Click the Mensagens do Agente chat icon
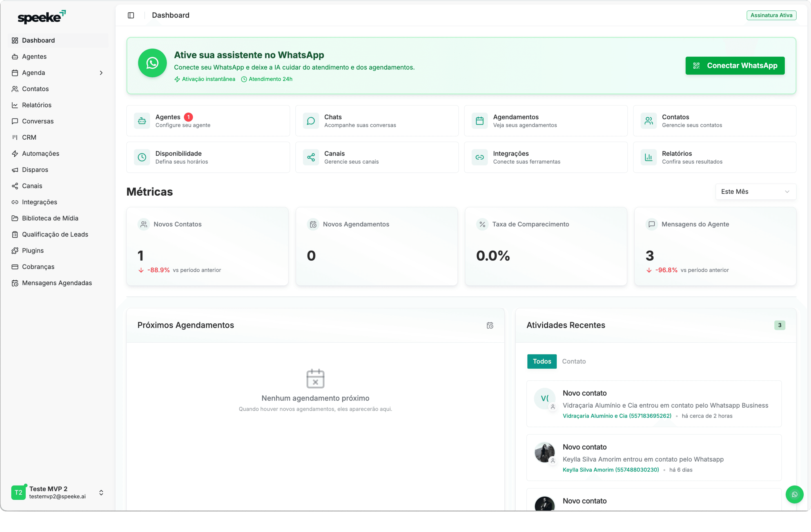 click(x=652, y=224)
